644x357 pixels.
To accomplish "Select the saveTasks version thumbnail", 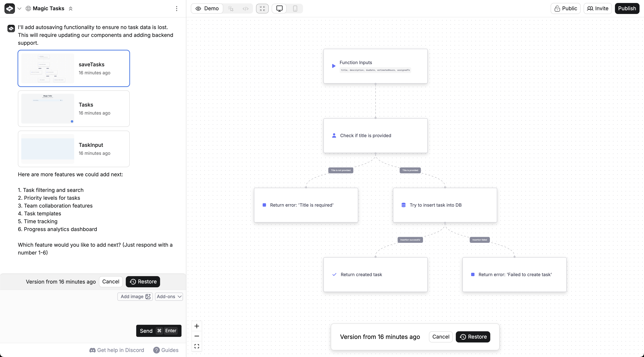I will coord(48,68).
